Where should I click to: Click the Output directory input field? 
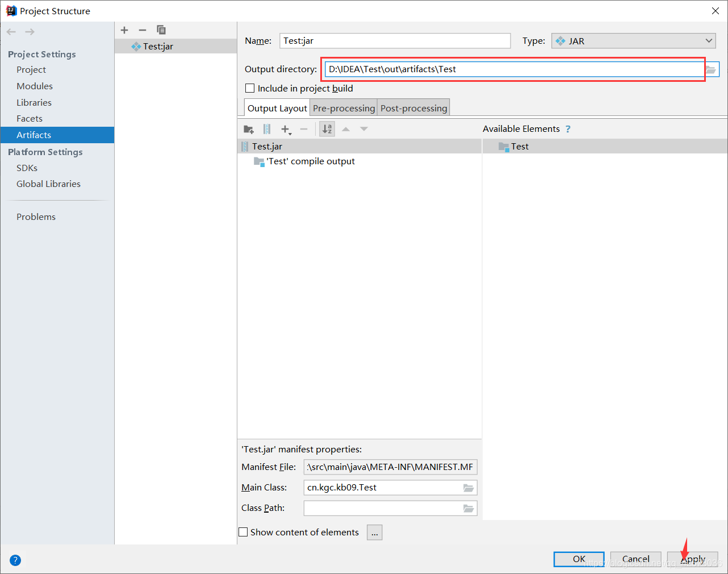tap(514, 69)
